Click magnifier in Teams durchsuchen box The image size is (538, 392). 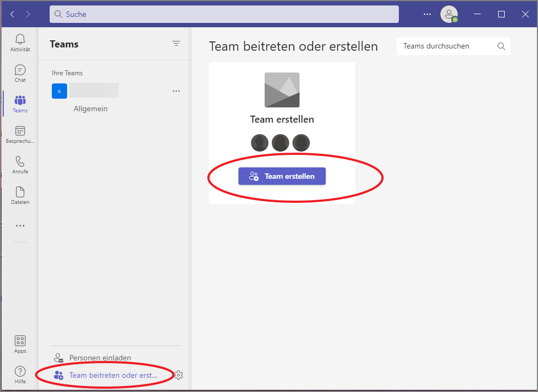coord(501,46)
